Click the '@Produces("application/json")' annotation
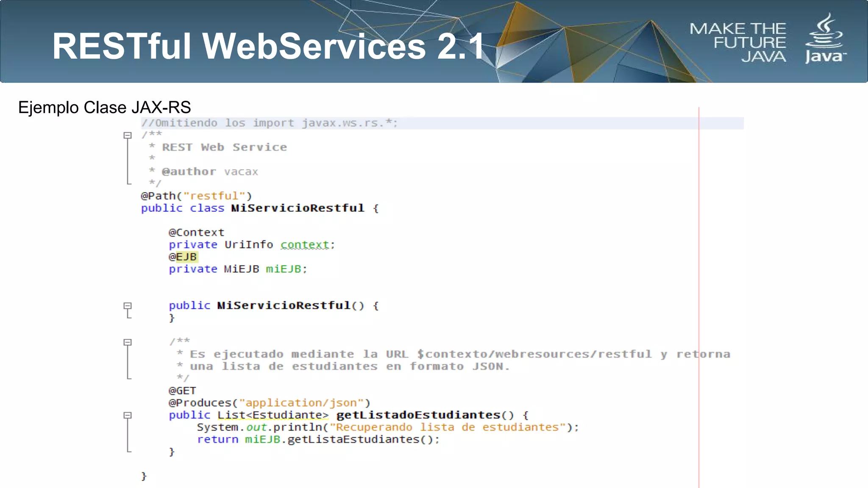The height and width of the screenshot is (488, 868). click(270, 403)
